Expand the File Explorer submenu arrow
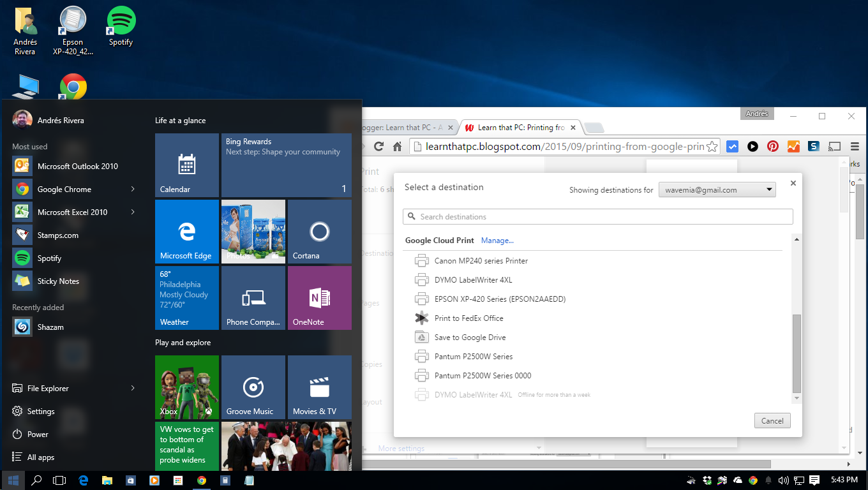Viewport: 868px width, 490px height. (133, 388)
